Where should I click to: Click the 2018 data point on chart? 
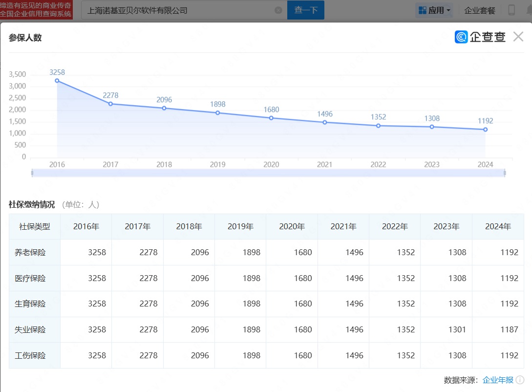pos(164,109)
